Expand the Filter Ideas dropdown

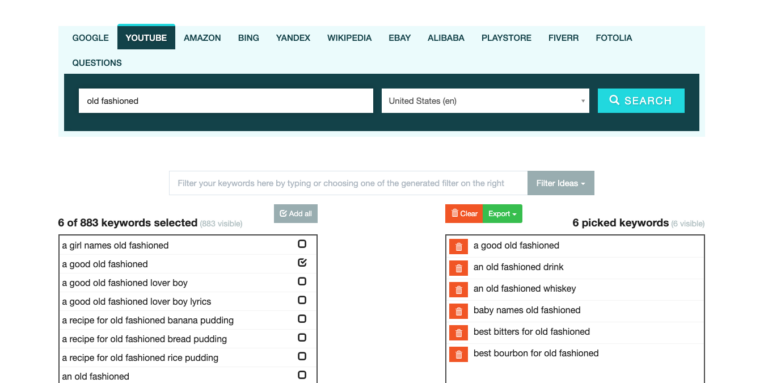561,183
